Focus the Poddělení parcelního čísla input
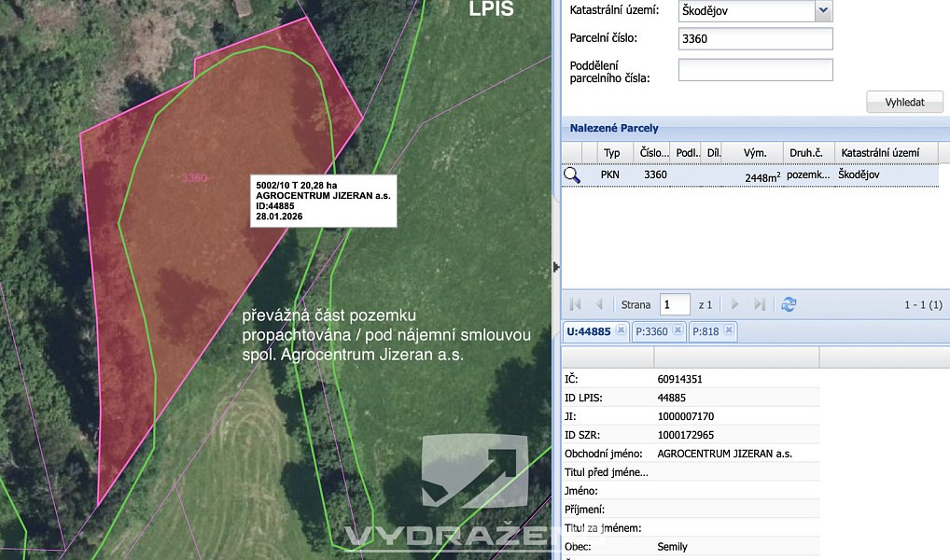Viewport: 950px width, 560px height. point(756,70)
